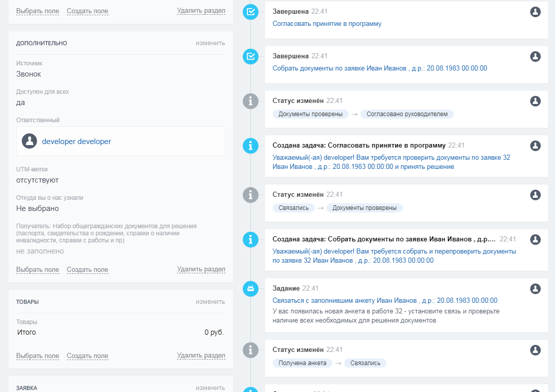Click info icon for 'Создана задача: Согласовать принятие'
The width and height of the screenshot is (555, 392).
[x=250, y=146]
